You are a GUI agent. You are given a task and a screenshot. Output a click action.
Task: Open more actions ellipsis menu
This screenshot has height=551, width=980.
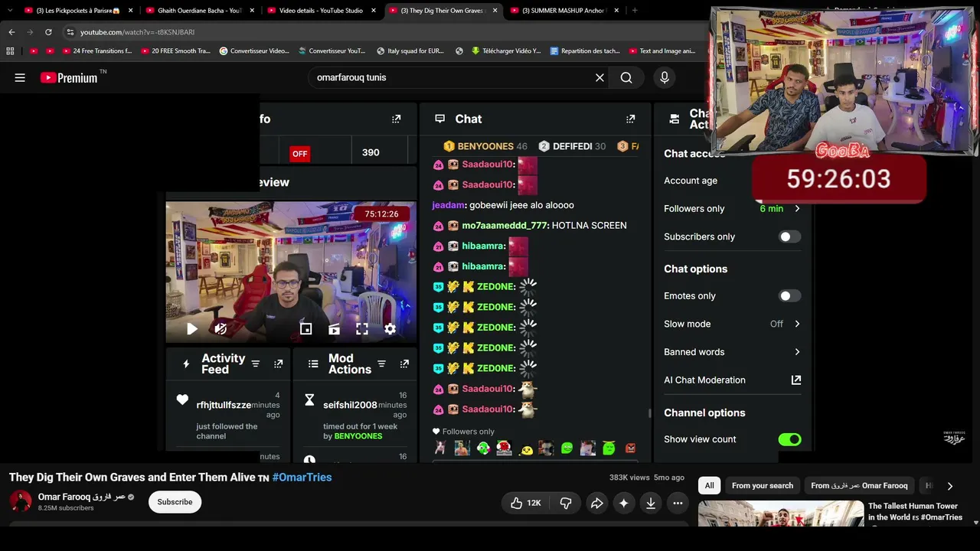pos(678,503)
